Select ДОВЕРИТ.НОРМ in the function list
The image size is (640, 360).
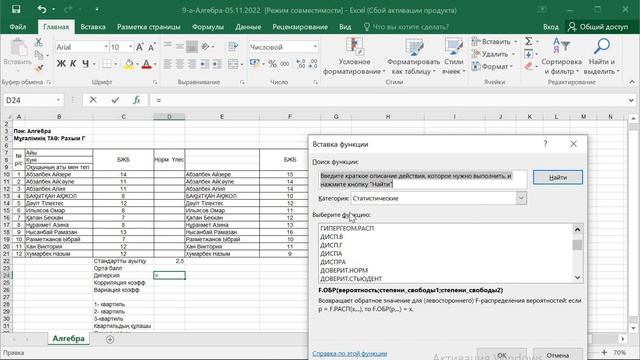coord(344,270)
